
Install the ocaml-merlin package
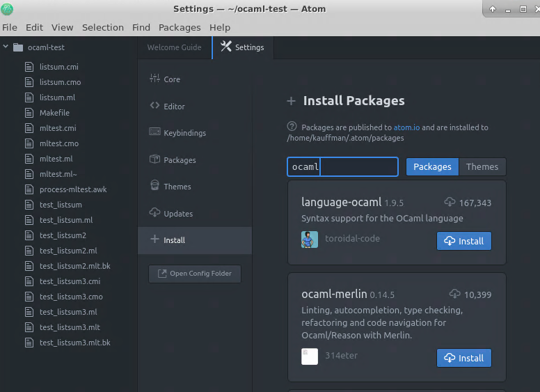(463, 358)
